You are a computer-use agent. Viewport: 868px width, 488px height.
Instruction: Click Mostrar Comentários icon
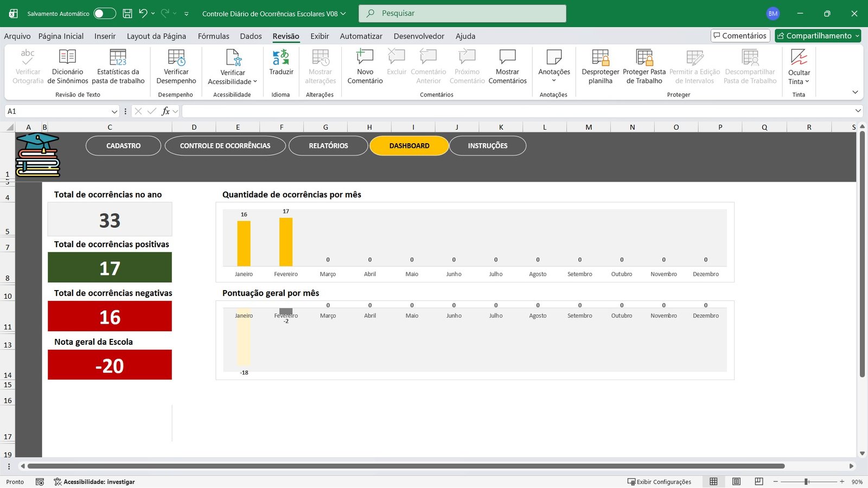point(507,66)
